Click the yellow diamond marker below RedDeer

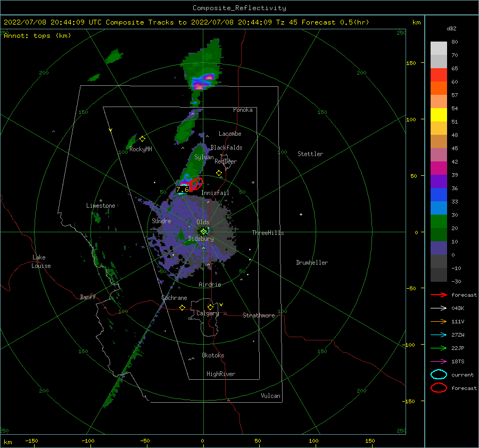point(219,173)
